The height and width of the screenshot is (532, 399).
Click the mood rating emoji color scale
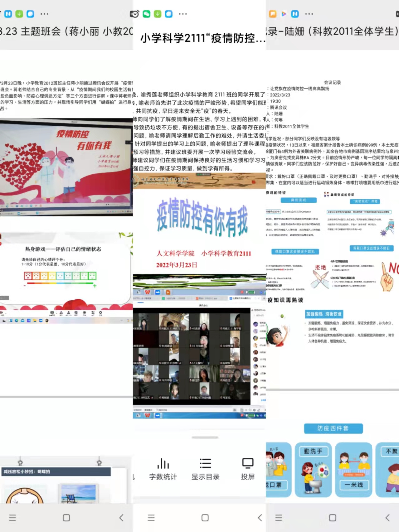point(60,276)
